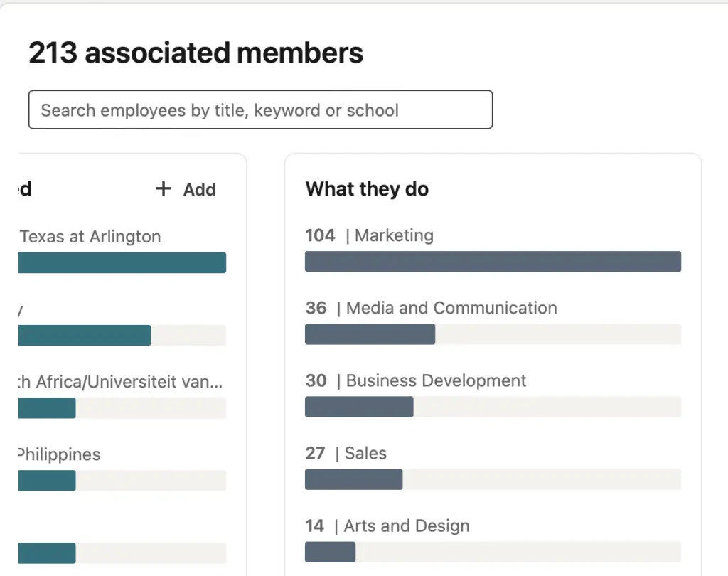Click the Arts and Design label

point(407,526)
